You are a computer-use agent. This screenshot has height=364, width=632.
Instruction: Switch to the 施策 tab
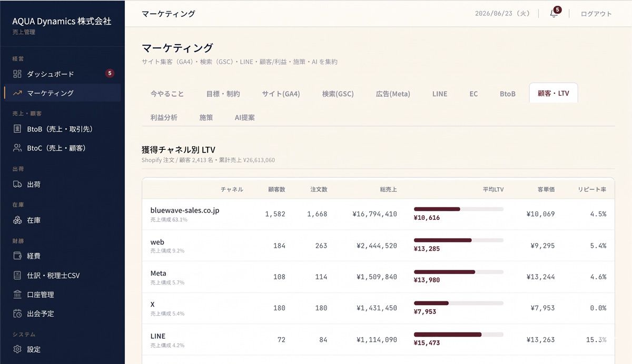click(x=206, y=117)
